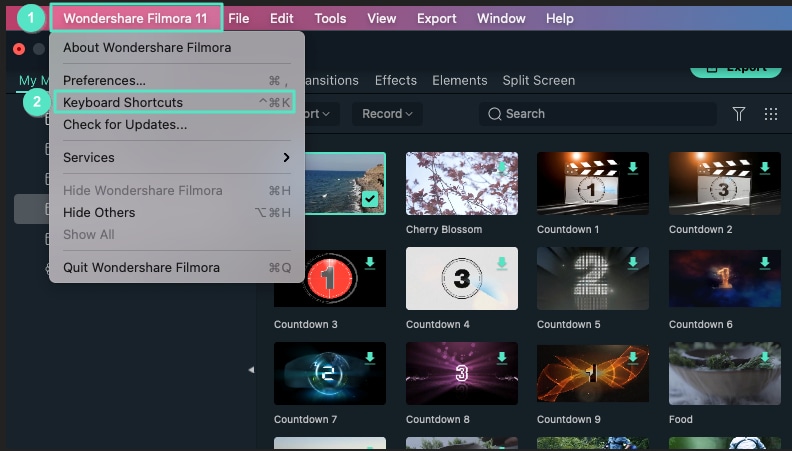Image resolution: width=792 pixels, height=451 pixels.
Task: Open the Record dropdown
Action: point(387,114)
